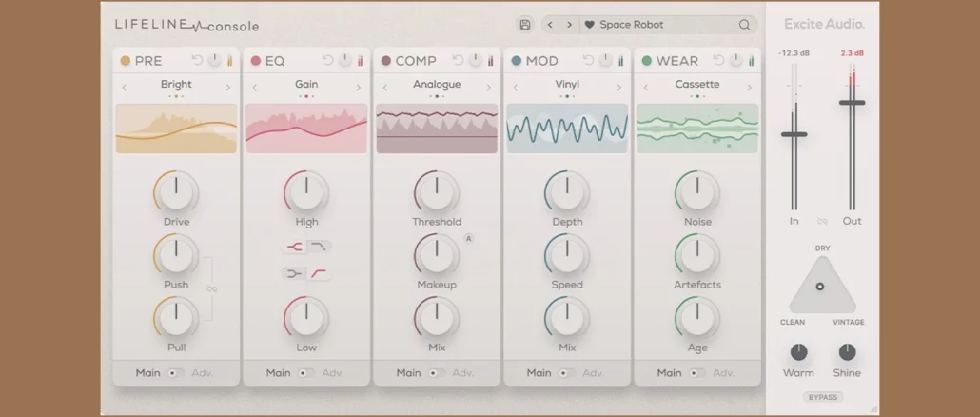The height and width of the screenshot is (417, 980).
Task: Go to previous COMP mode before Analogue
Action: click(x=385, y=88)
